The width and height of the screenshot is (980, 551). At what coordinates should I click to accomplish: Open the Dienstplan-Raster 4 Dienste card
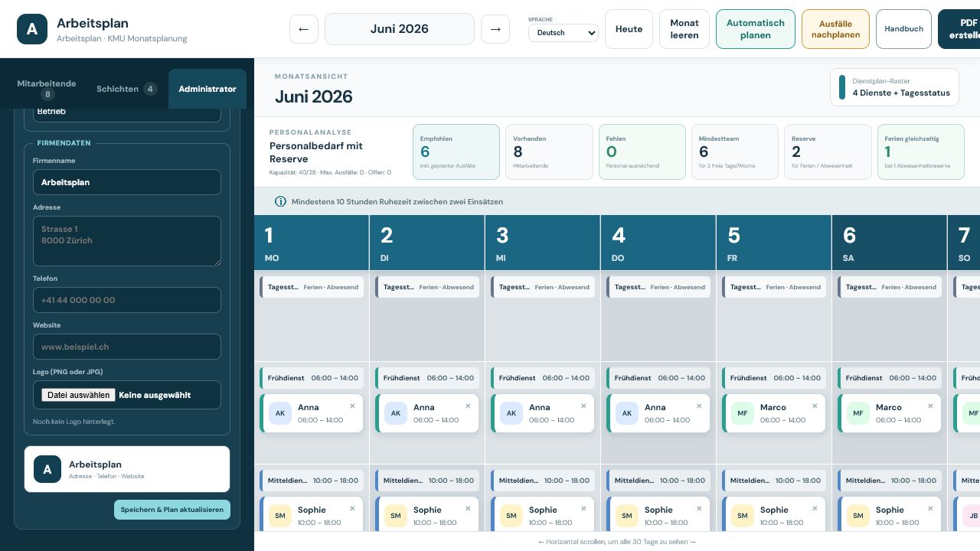pos(894,87)
